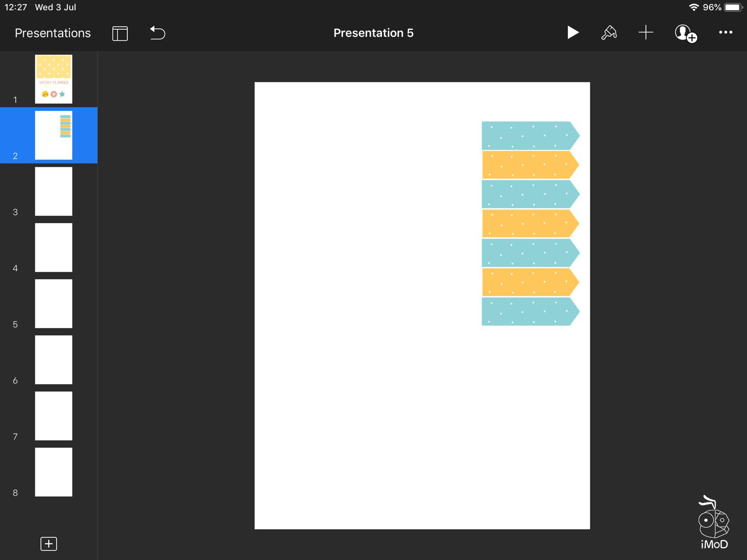Open the Collaborate add people icon
Image resolution: width=747 pixels, height=560 pixels.
coord(685,33)
